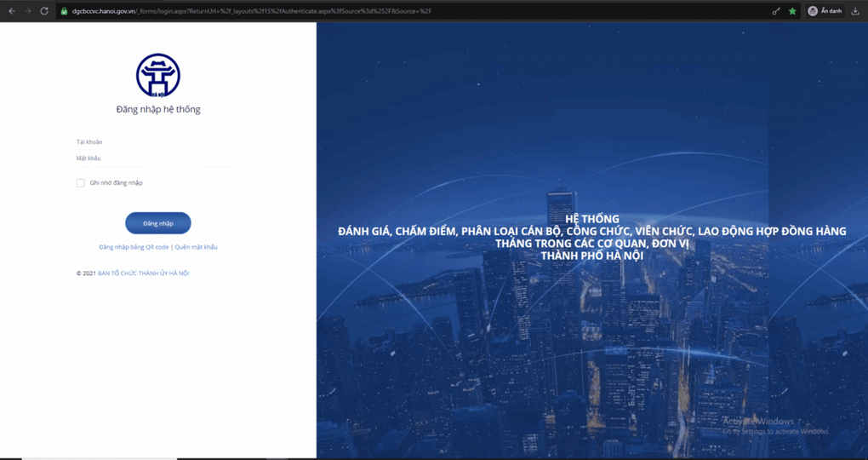
Task: Open Đăng nhập bằng QR code link
Action: click(134, 247)
